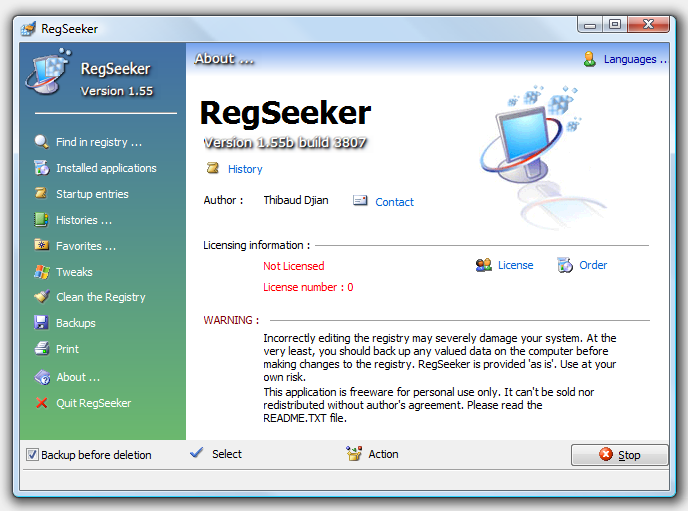Open the History link

point(245,169)
